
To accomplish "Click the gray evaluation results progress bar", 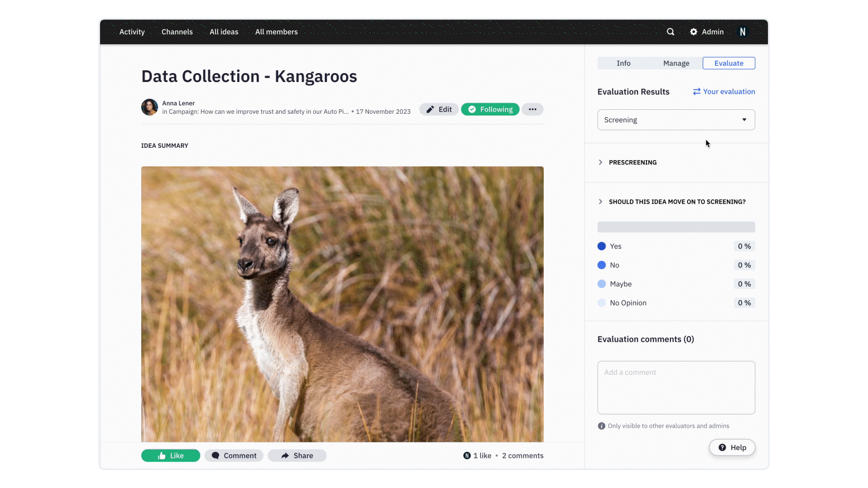I will coord(676,227).
